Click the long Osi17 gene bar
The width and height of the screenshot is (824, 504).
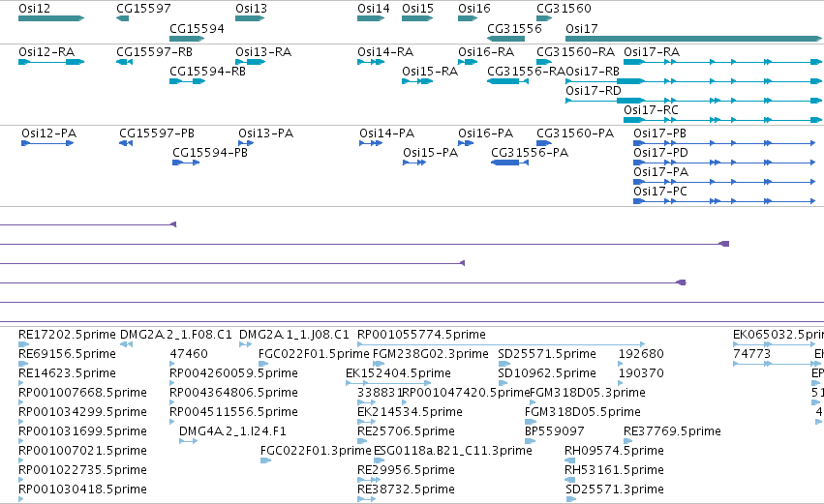click(x=693, y=39)
